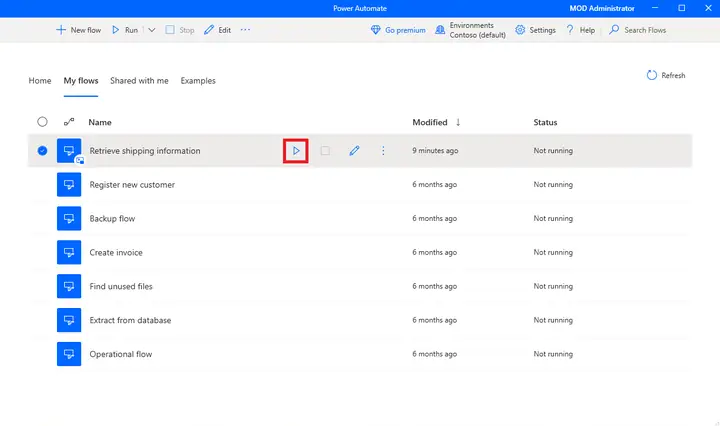Click MOD Administrator account name
This screenshot has height=426, width=720.
602,8
